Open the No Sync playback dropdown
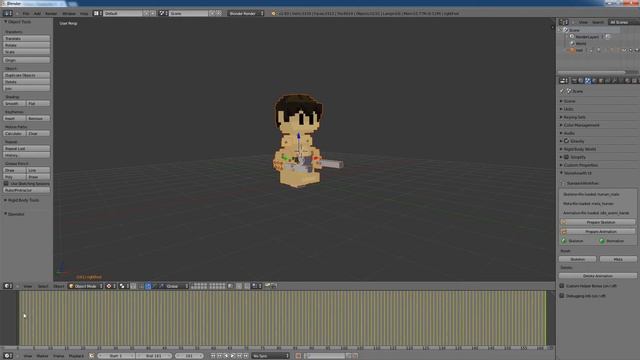This screenshot has width=640, height=360. pyautogui.click(x=270, y=356)
